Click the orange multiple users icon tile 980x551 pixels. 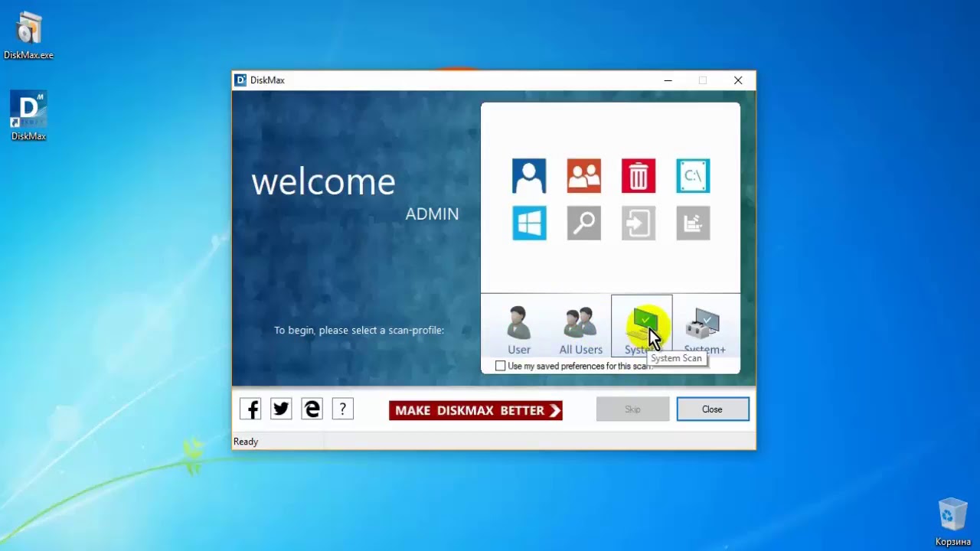tap(584, 176)
